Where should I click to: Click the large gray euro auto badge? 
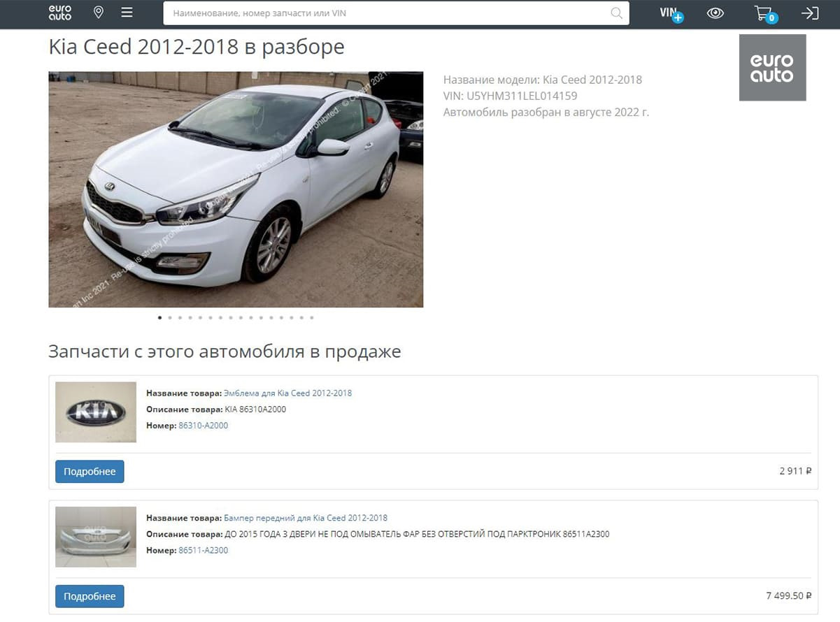click(x=772, y=68)
